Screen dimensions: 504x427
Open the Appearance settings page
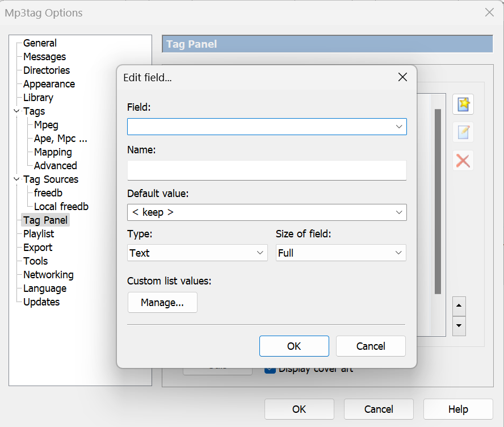tap(49, 83)
